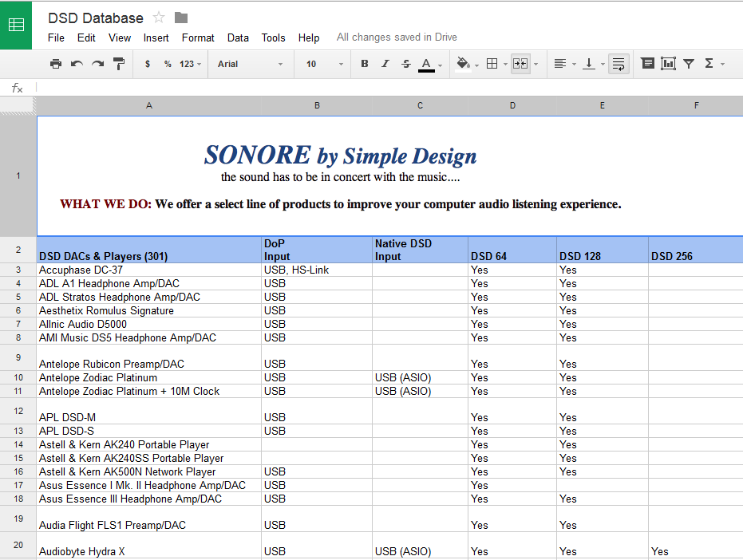Viewport: 743px width, 560px height.
Task: Select the 'APL DSD-S' cell
Action: tap(148, 431)
